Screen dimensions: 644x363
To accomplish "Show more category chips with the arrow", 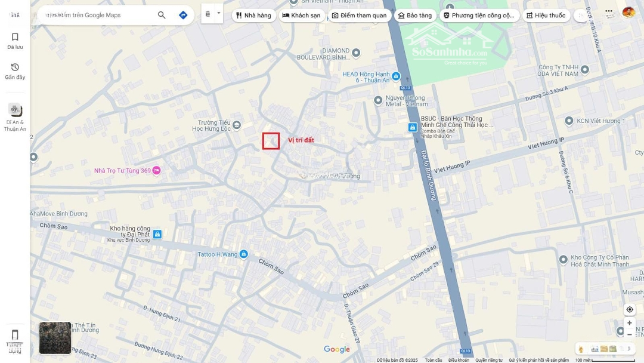I will [x=580, y=15].
